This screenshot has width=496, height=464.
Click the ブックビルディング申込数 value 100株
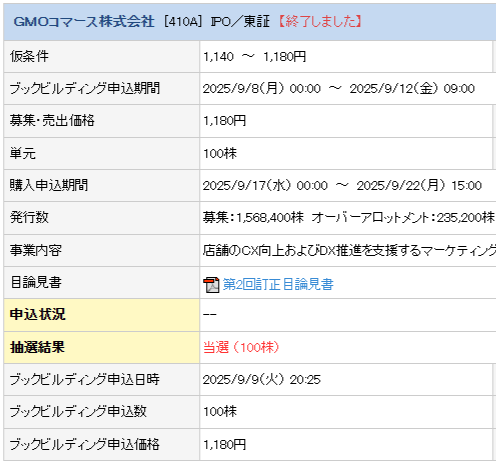pyautogui.click(x=220, y=411)
